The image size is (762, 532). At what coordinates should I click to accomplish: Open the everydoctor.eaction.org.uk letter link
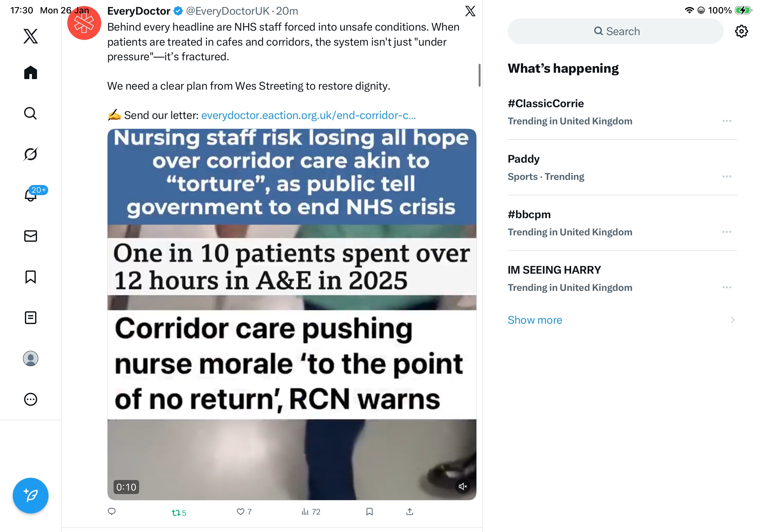coord(308,115)
